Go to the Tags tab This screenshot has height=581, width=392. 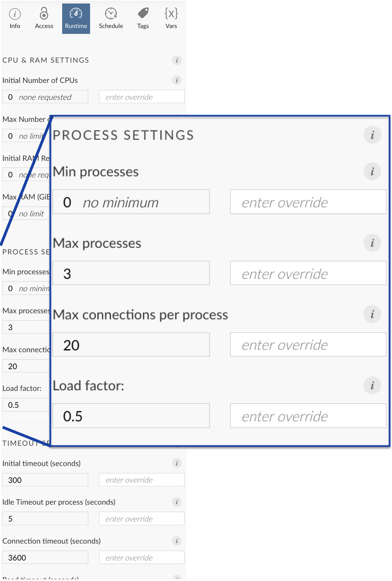pos(143,18)
